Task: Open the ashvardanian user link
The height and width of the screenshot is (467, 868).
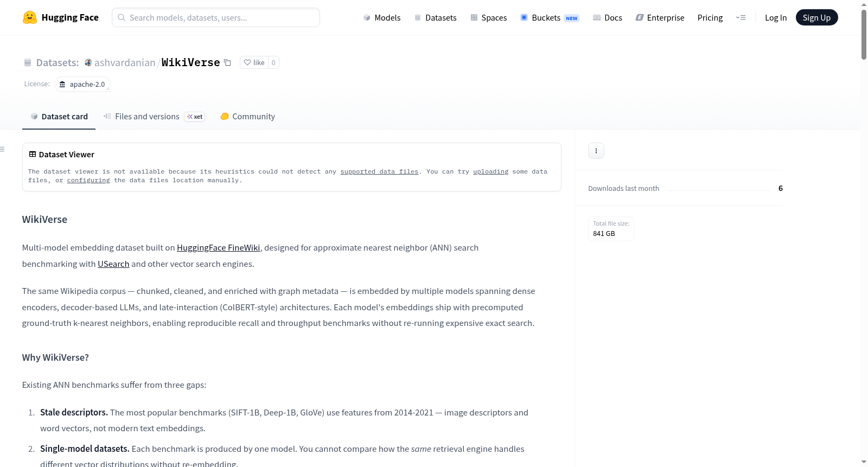Action: tap(125, 62)
